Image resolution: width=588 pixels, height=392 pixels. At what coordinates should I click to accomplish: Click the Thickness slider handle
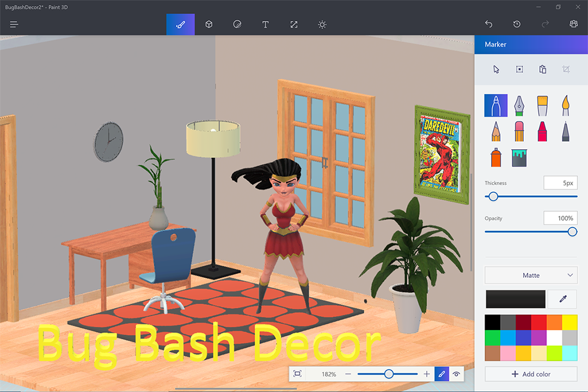[493, 196]
